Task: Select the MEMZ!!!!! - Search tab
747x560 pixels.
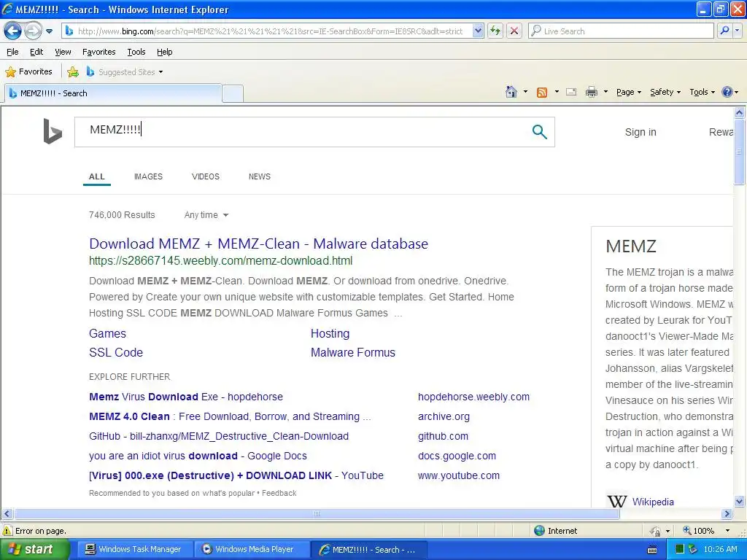Action: tap(113, 93)
